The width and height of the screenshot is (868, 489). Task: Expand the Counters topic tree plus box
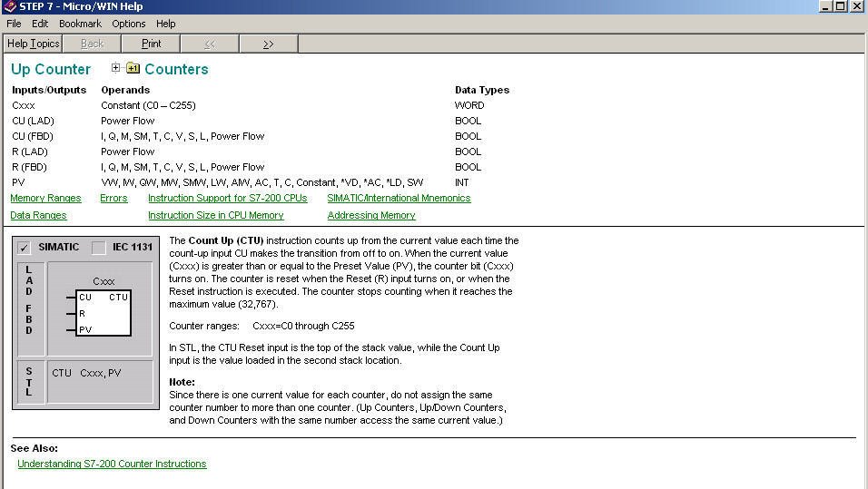point(115,67)
